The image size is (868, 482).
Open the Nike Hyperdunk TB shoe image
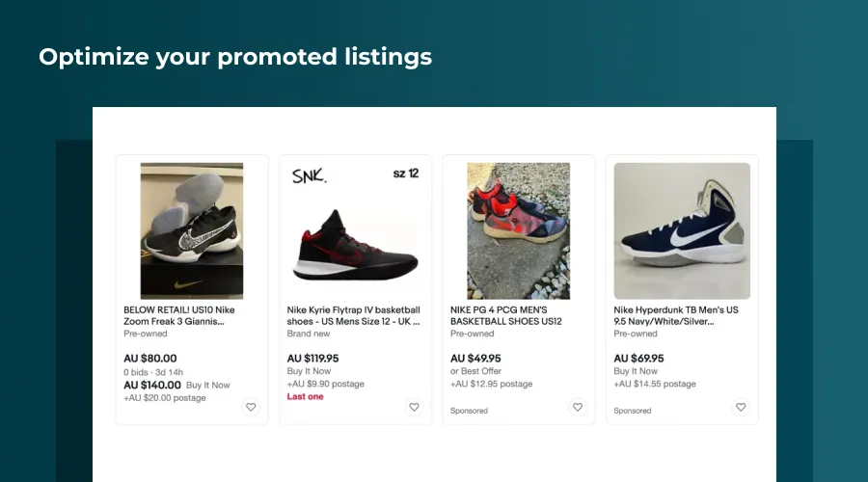[x=682, y=230]
